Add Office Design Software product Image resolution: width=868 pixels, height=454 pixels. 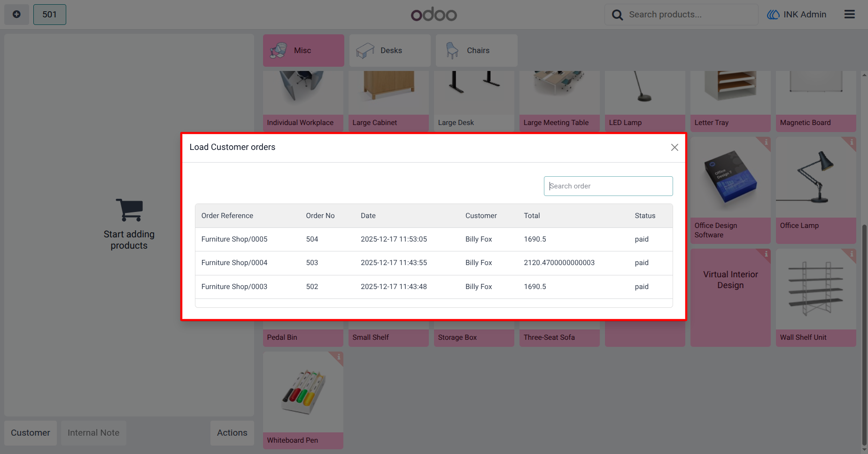[x=730, y=190]
